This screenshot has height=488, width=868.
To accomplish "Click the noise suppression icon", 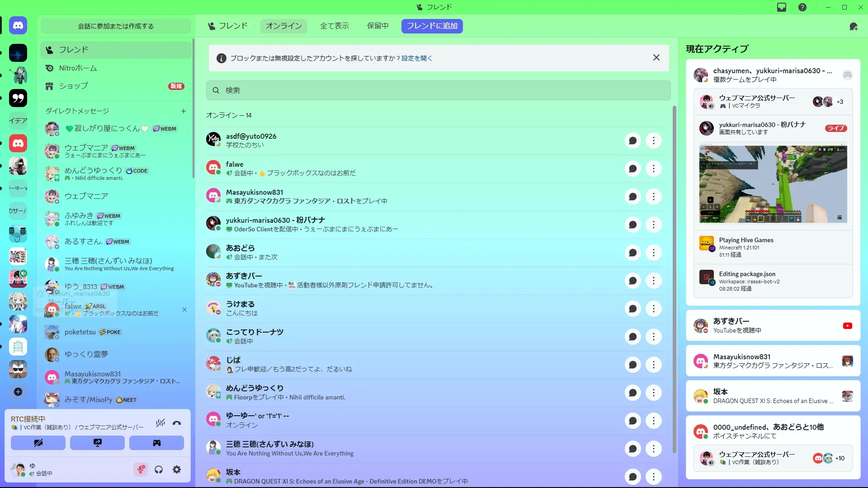I will [x=160, y=423].
